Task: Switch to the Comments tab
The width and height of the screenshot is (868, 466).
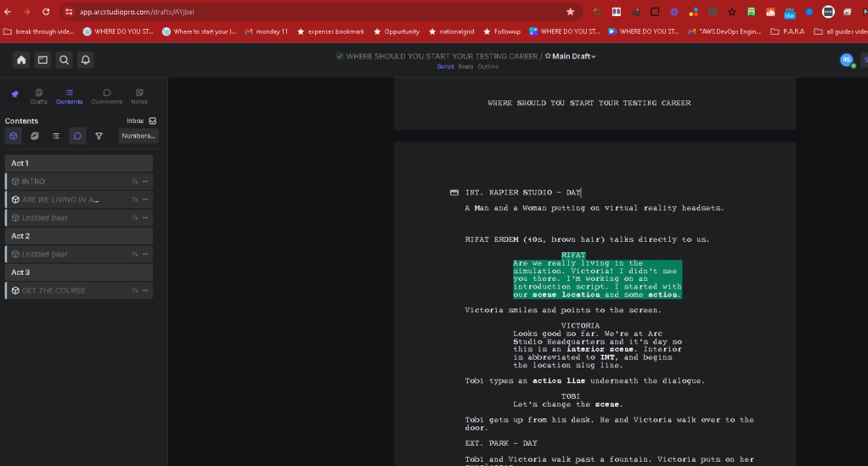Action: pos(107,96)
